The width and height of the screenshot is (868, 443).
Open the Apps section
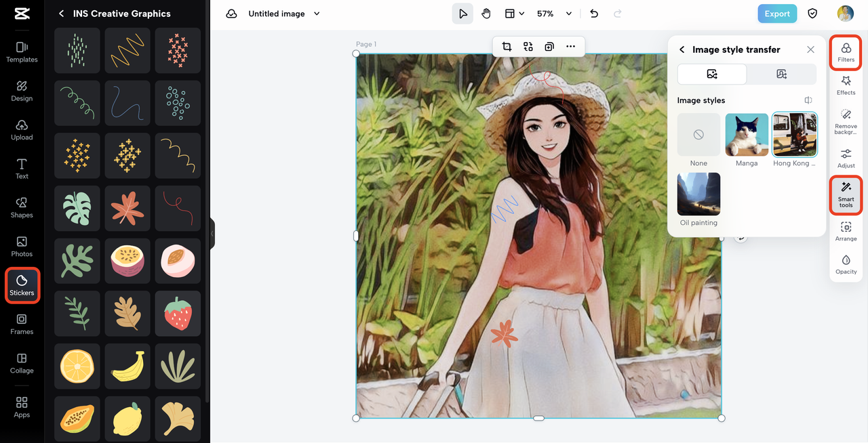[x=22, y=407]
